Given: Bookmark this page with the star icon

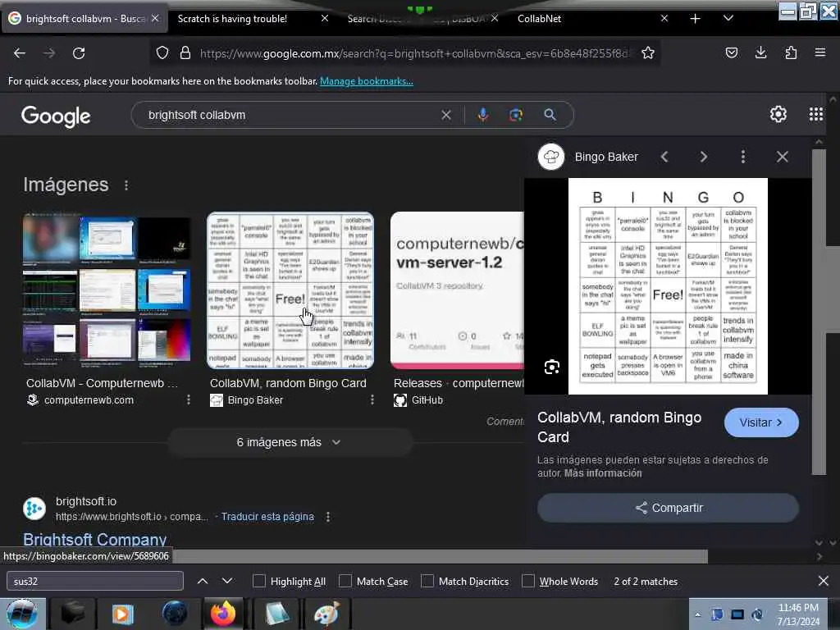Looking at the screenshot, I should (x=648, y=53).
